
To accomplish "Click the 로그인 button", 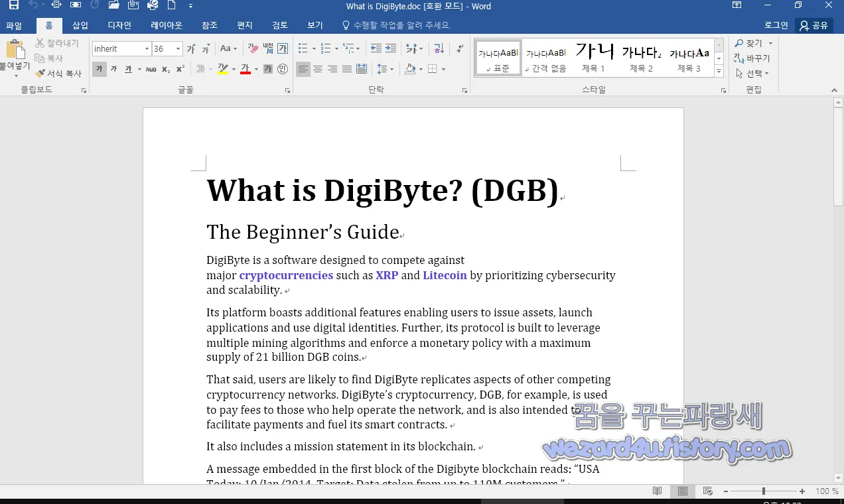I will click(775, 25).
